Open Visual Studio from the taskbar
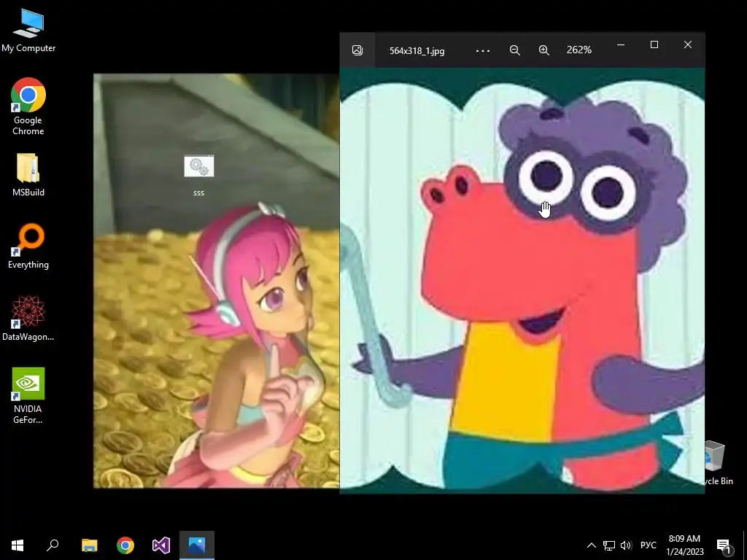This screenshot has height=560, width=747. click(161, 545)
